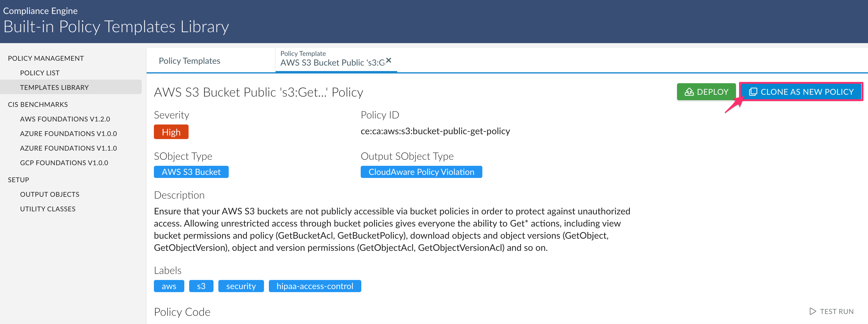This screenshot has width=868, height=324.
Task: Click the aws label tag
Action: click(169, 286)
